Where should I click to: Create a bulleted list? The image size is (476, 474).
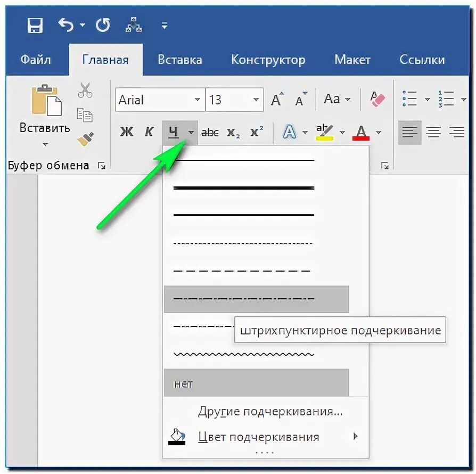(409, 99)
